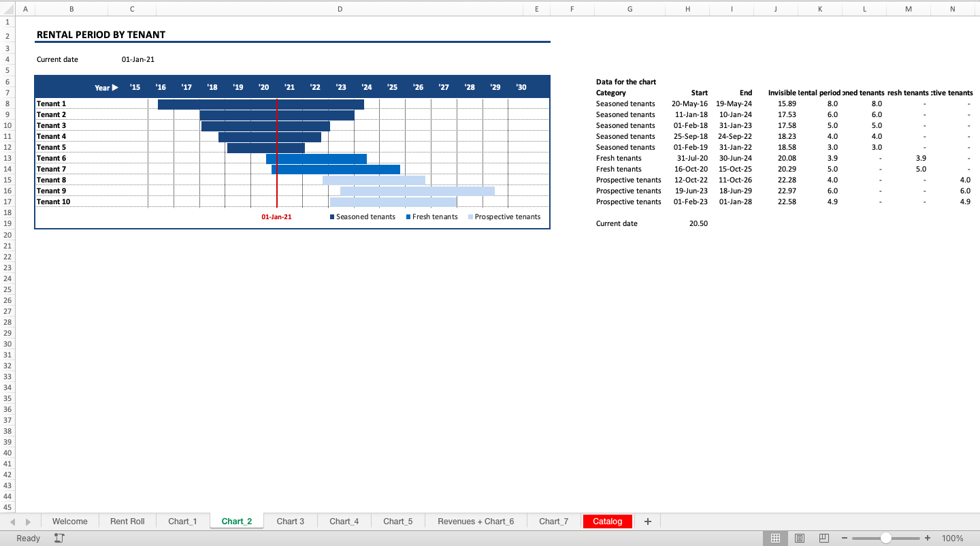Click the Tenant 6 blue bar
Screen dimensions: 980x546
pos(316,159)
